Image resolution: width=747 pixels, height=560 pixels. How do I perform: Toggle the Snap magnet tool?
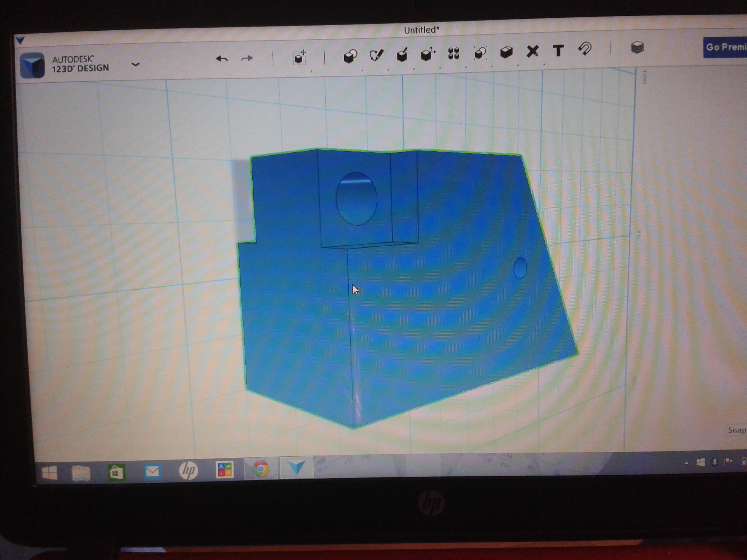(x=584, y=49)
